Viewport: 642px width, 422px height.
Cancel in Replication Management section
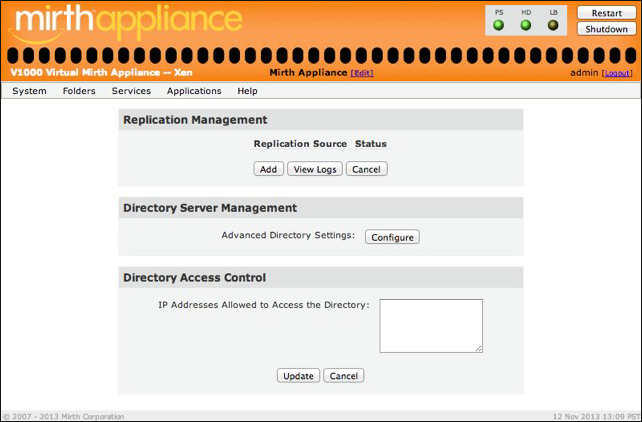[x=366, y=169]
